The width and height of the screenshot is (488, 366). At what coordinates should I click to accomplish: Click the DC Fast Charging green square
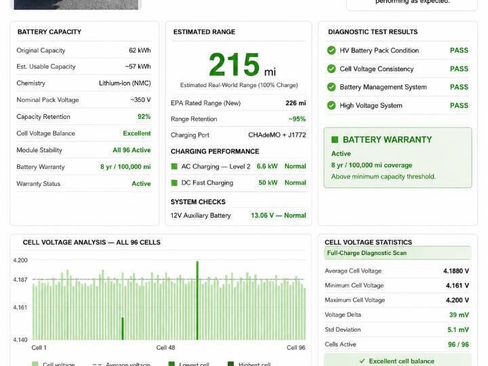click(174, 183)
